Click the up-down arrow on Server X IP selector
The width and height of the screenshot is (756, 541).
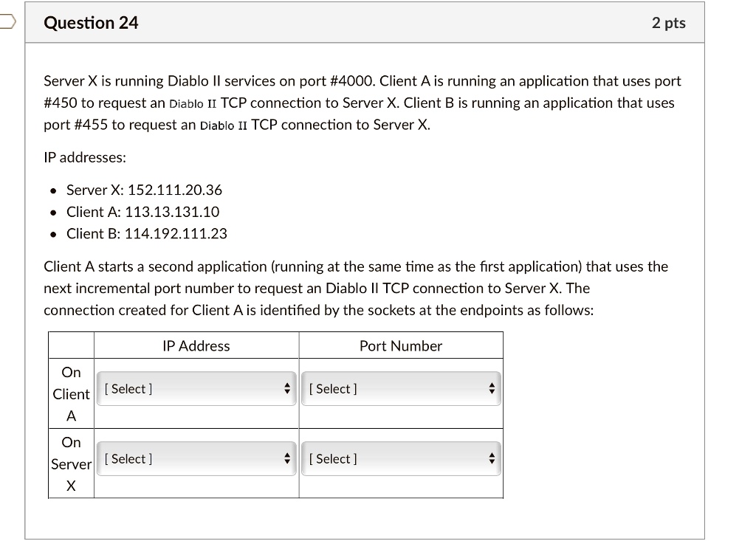pos(288,458)
